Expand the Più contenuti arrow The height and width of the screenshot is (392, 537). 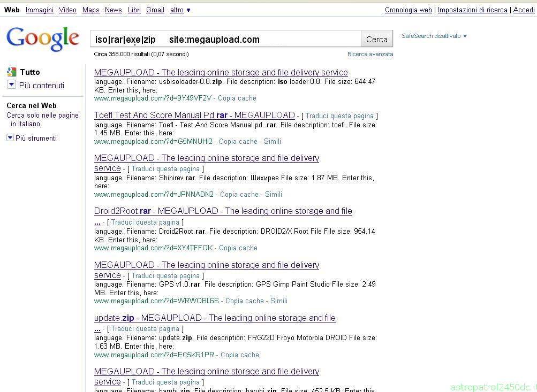[x=11, y=84]
